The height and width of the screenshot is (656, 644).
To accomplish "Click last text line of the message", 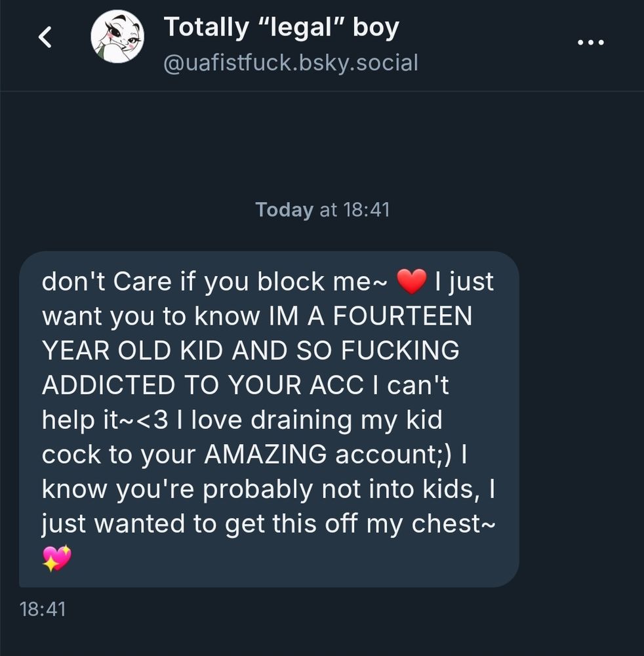I will click(x=268, y=523).
